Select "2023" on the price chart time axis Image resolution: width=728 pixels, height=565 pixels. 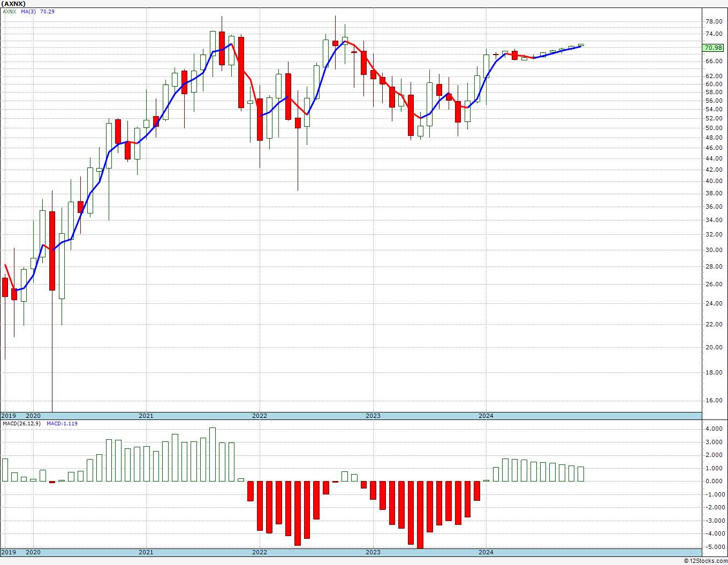coord(373,416)
